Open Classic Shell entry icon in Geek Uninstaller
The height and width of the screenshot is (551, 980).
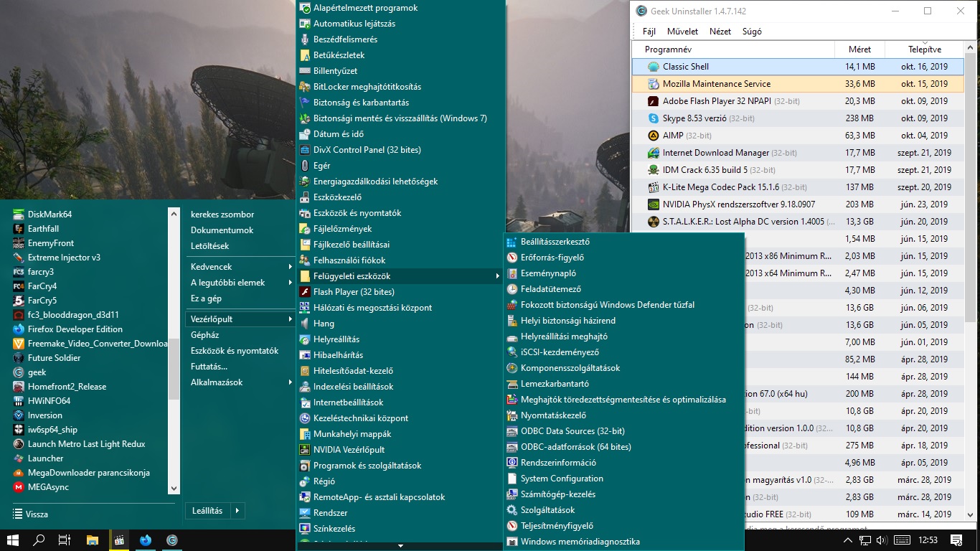tap(653, 67)
